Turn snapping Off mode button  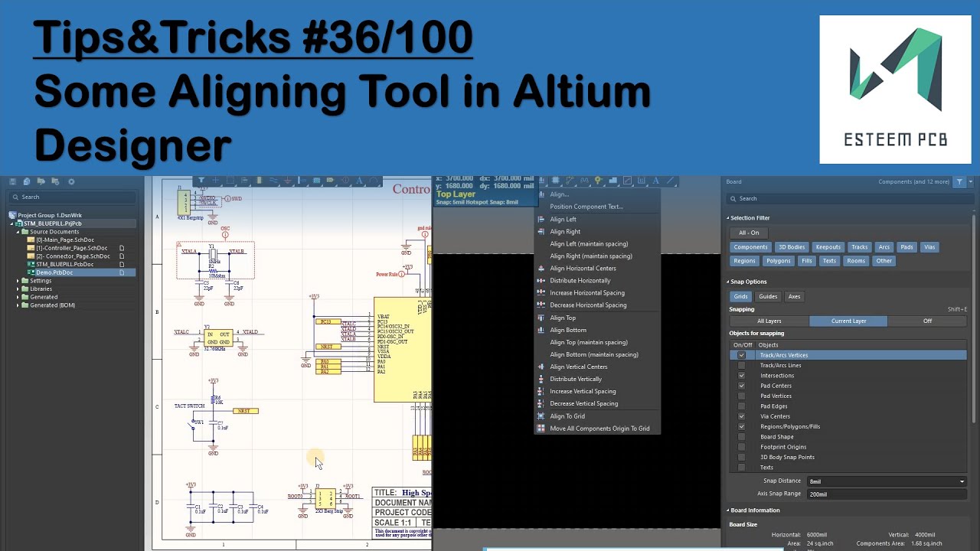pyautogui.click(x=927, y=321)
